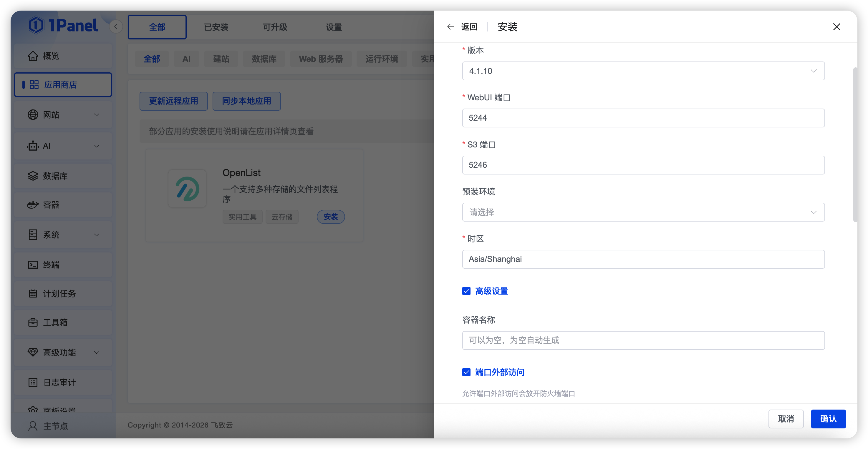Confirm installation with the 确认 button
This screenshot has height=449, width=868.
click(x=828, y=419)
